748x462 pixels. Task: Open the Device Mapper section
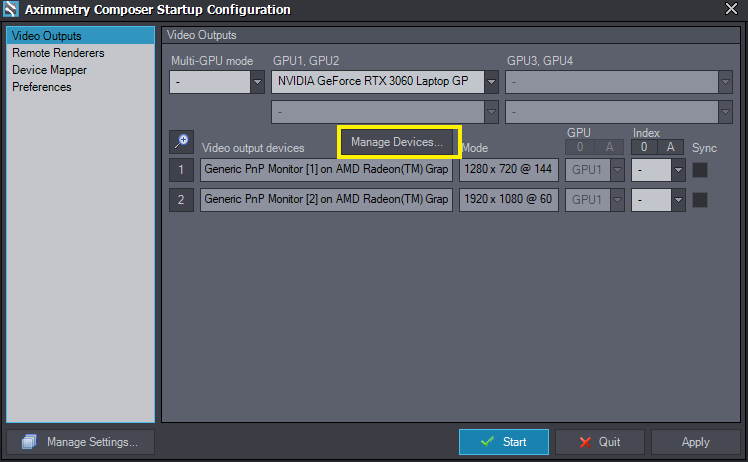(x=50, y=70)
